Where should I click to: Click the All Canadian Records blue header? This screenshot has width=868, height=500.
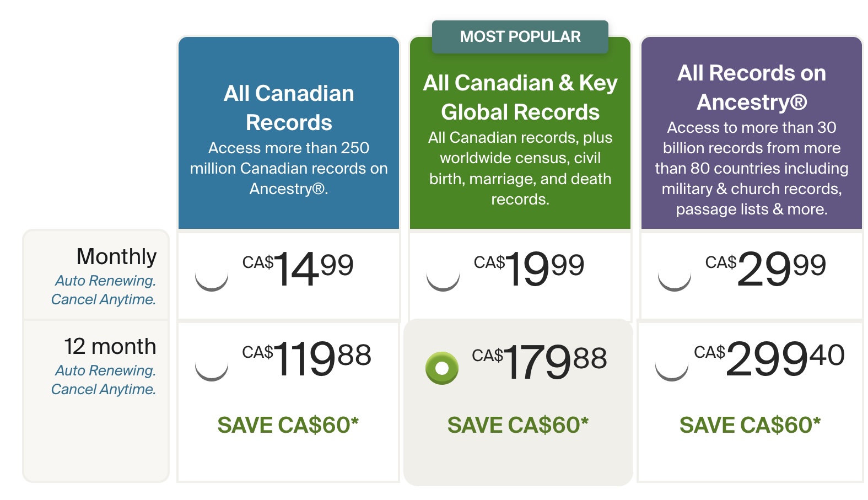tap(289, 133)
